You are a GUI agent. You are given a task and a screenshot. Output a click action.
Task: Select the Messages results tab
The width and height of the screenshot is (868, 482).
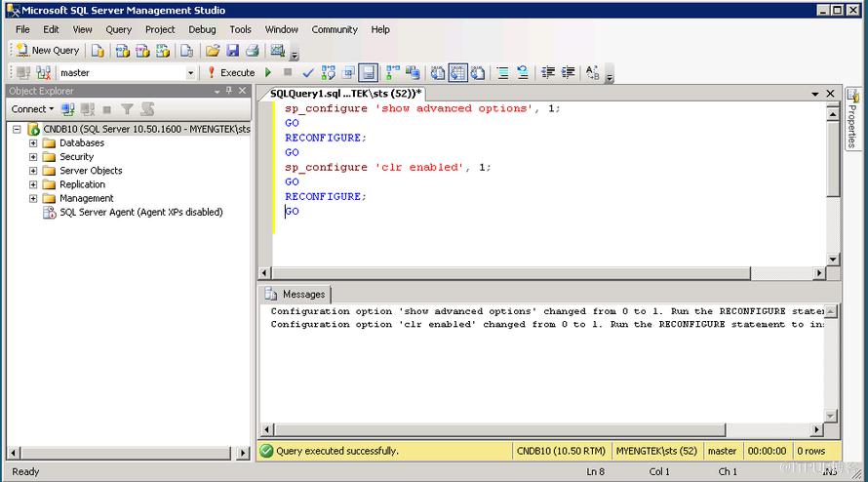296,295
